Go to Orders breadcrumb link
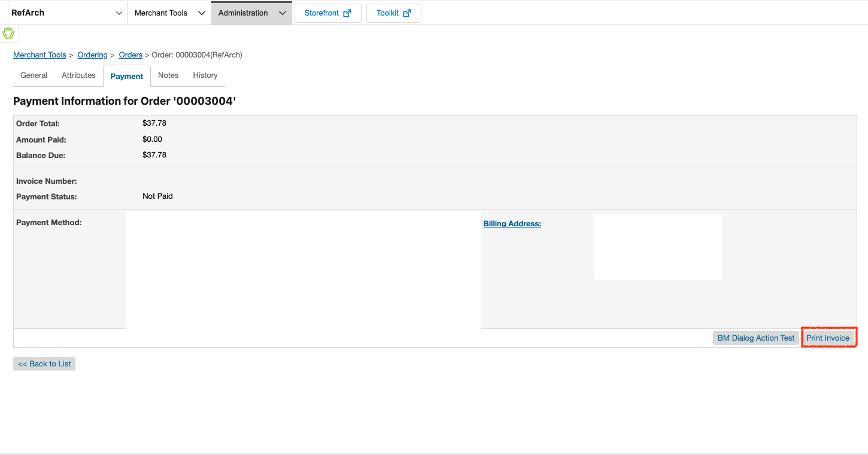The height and width of the screenshot is (455, 868). [130, 55]
